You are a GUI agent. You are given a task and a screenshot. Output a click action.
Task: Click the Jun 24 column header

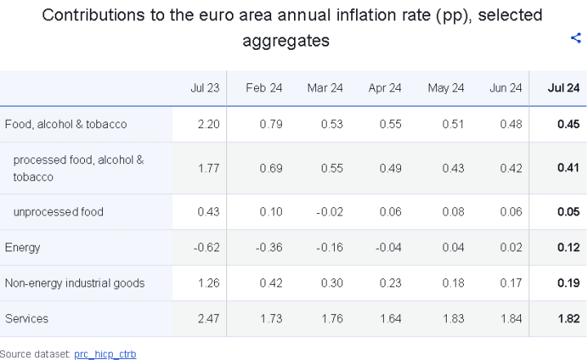click(506, 88)
